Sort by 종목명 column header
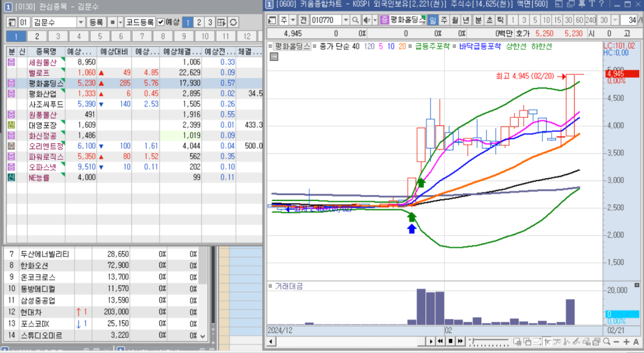Screen dimensions: 644x353 pos(46,52)
